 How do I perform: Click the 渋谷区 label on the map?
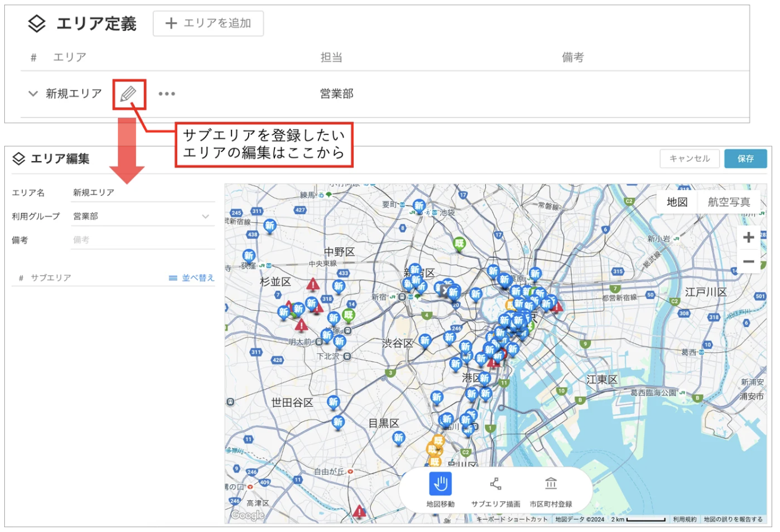(398, 344)
